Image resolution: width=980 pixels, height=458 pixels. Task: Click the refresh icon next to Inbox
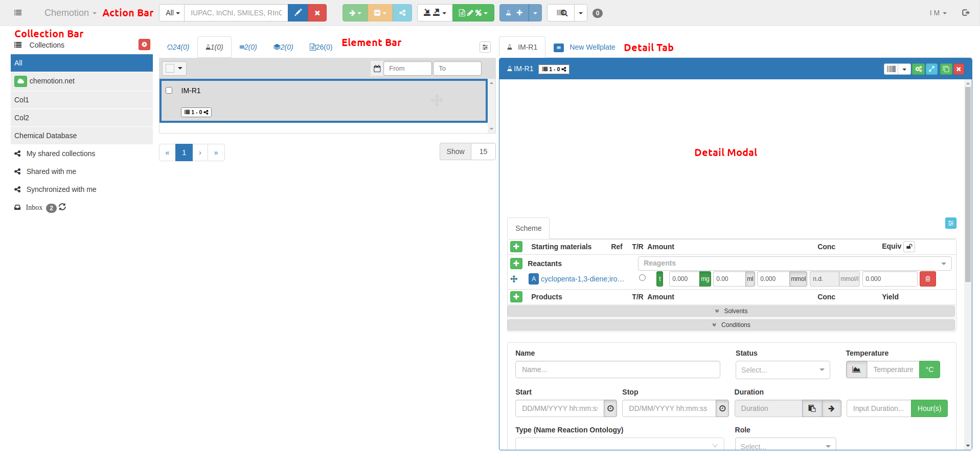click(x=62, y=207)
